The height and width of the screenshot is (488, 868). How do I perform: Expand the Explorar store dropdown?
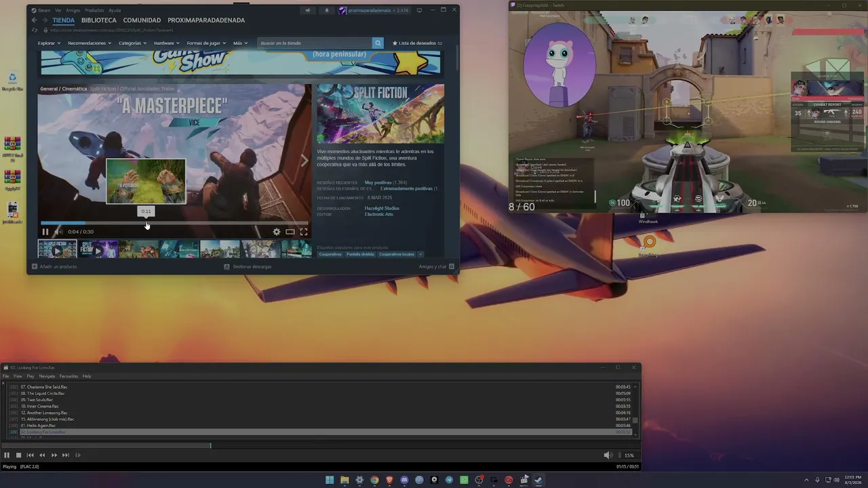49,43
